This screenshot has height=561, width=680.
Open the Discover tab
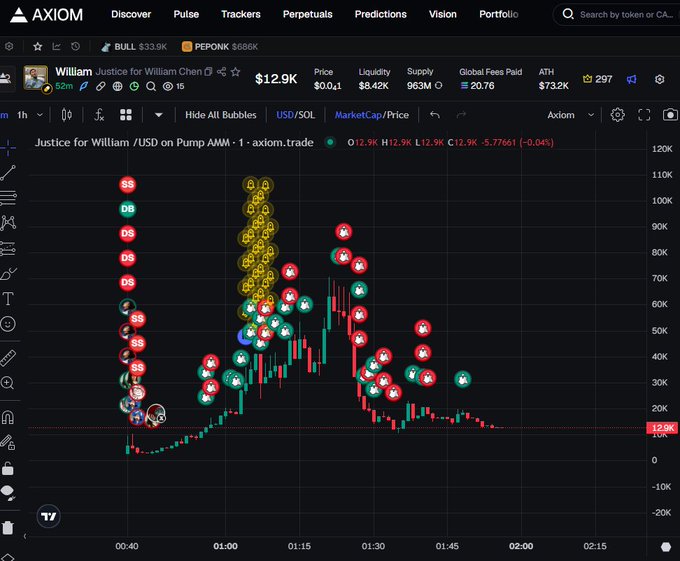[131, 14]
